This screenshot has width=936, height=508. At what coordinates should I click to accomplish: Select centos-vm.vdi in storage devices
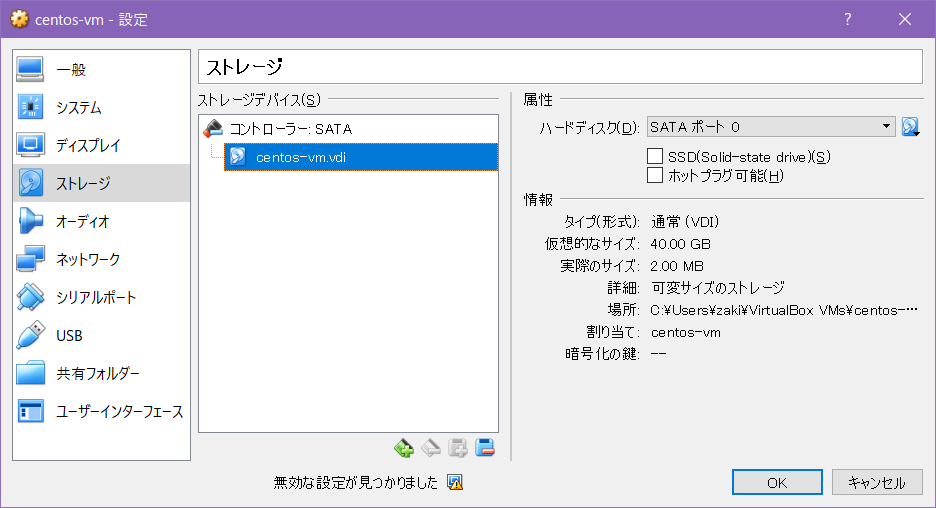[361, 157]
